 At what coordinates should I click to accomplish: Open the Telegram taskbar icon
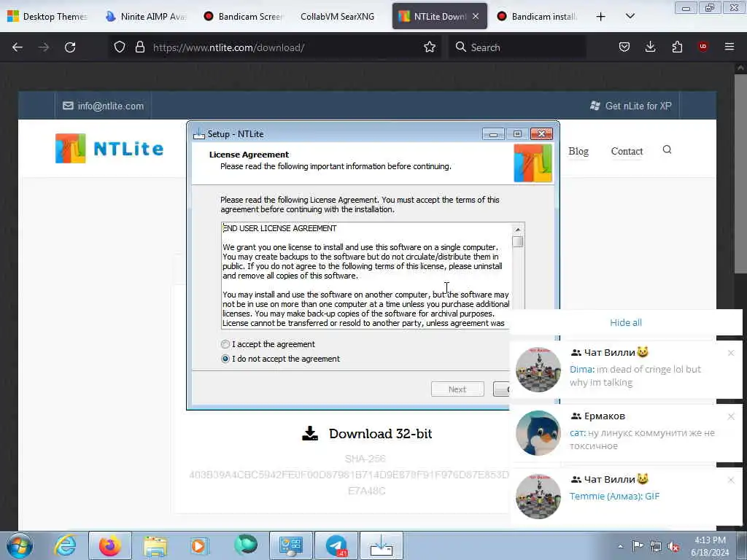[x=336, y=545]
